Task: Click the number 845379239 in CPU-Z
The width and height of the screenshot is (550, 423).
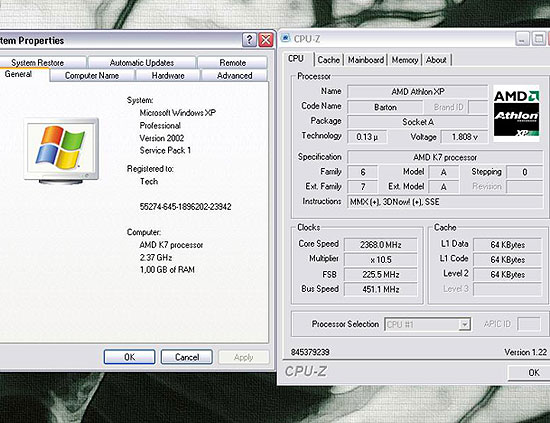Action: click(x=310, y=352)
